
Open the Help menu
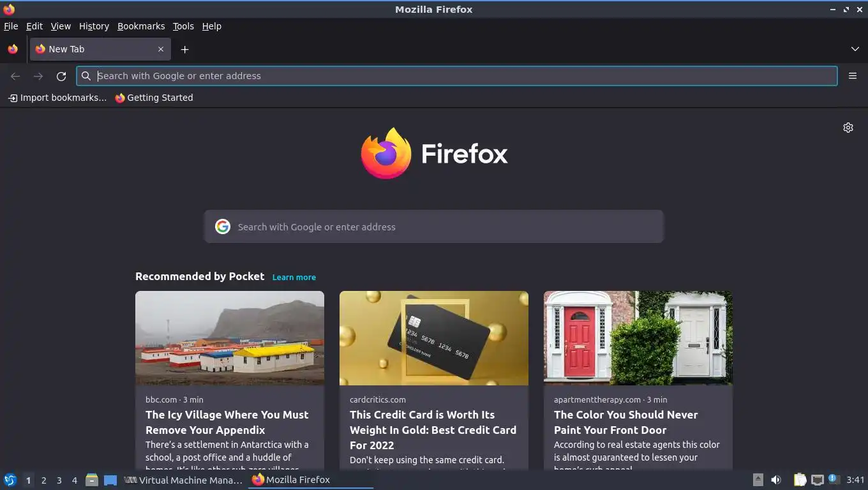point(212,26)
